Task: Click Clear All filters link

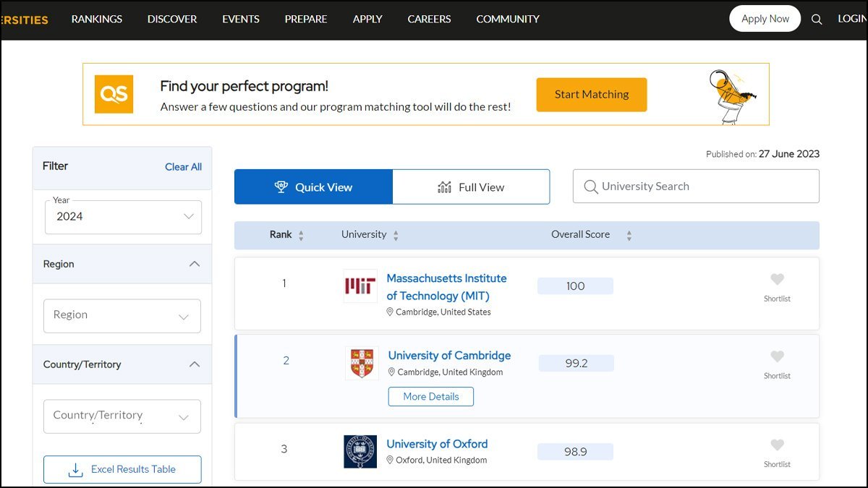Action: click(183, 167)
